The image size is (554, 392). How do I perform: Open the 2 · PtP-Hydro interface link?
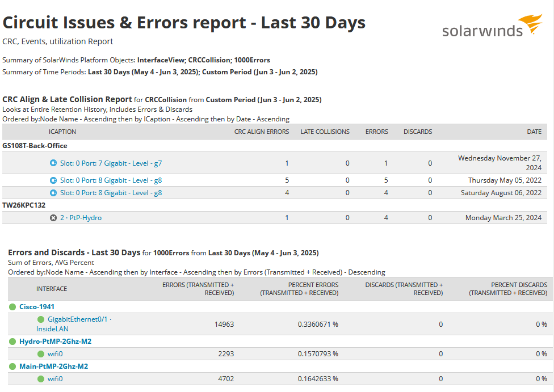[x=81, y=218]
